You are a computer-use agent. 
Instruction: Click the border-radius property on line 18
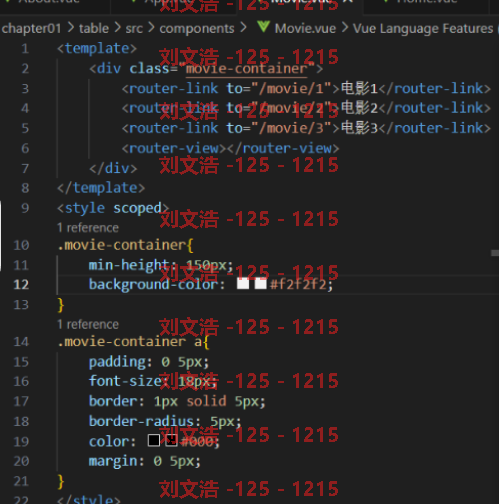[141, 421]
